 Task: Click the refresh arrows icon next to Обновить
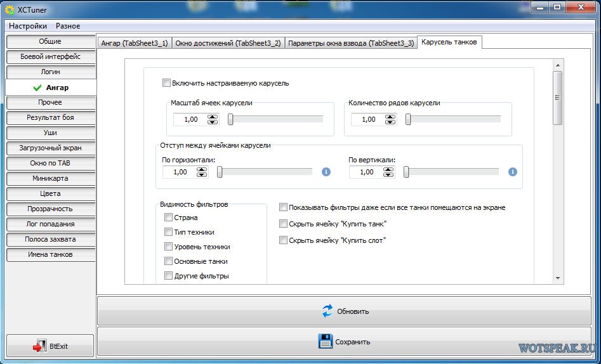click(327, 311)
